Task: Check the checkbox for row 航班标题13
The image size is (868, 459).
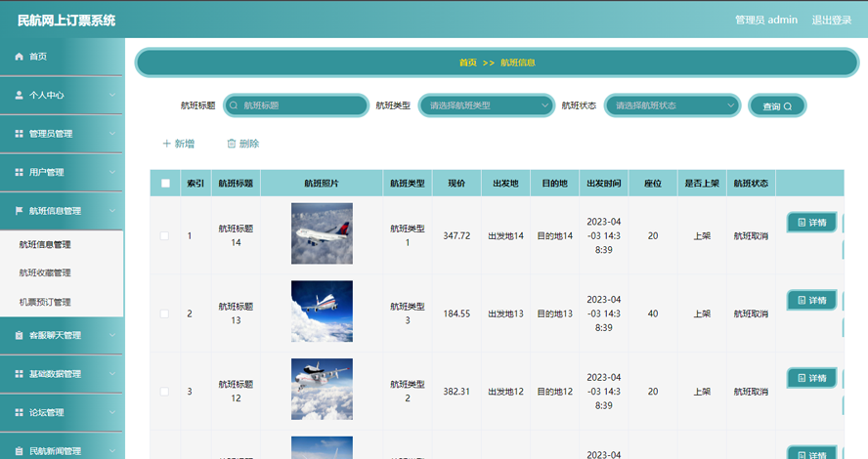Action: pos(164,314)
